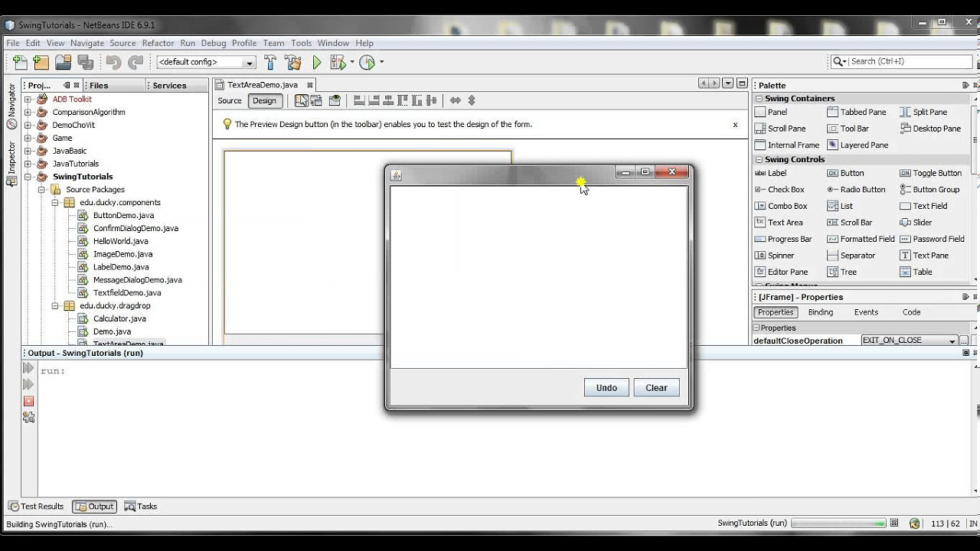Click the Binding button in Properties
This screenshot has width=980, height=551.
click(821, 312)
